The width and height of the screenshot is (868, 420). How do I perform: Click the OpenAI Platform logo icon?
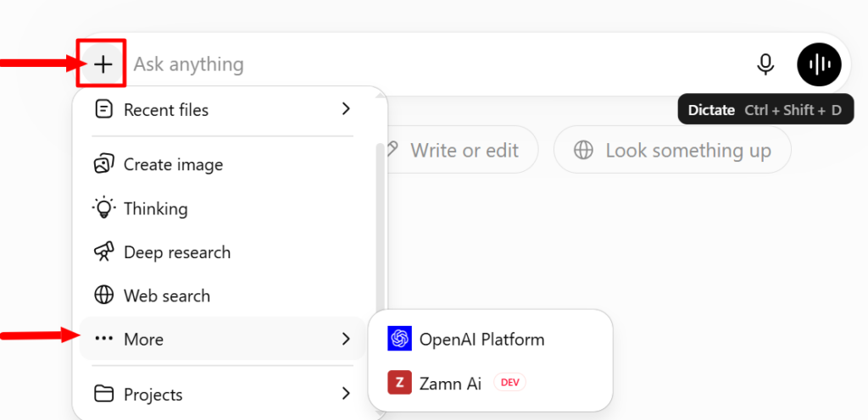400,339
